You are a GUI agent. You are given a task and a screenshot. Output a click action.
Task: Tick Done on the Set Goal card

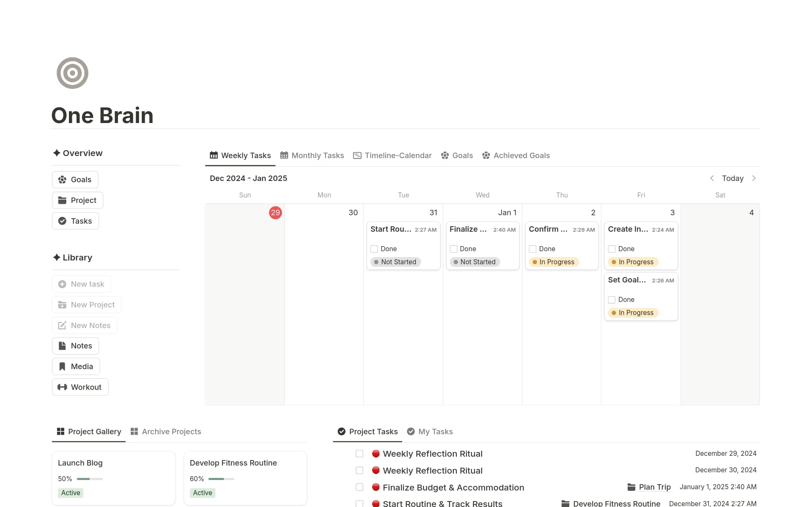[612, 299]
